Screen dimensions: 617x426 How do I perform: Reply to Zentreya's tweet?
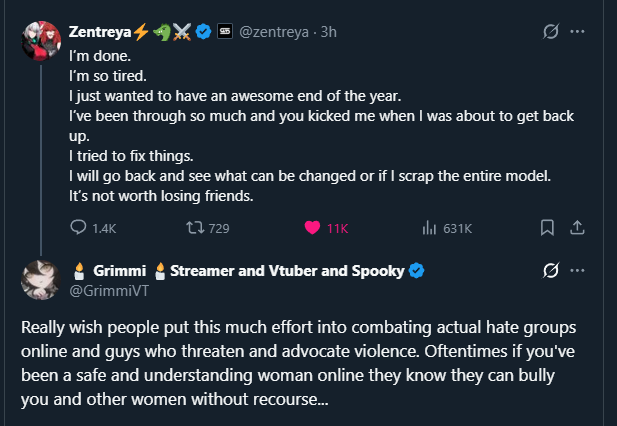click(79, 228)
